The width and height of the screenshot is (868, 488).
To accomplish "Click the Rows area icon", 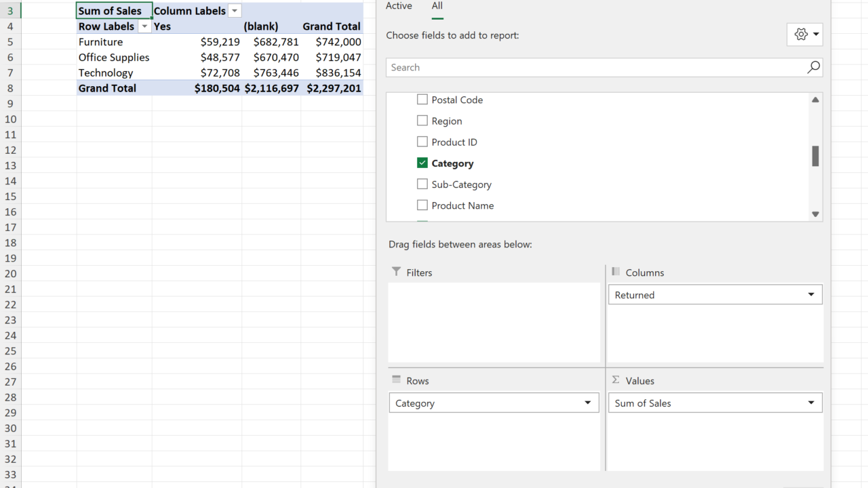I will (x=396, y=380).
